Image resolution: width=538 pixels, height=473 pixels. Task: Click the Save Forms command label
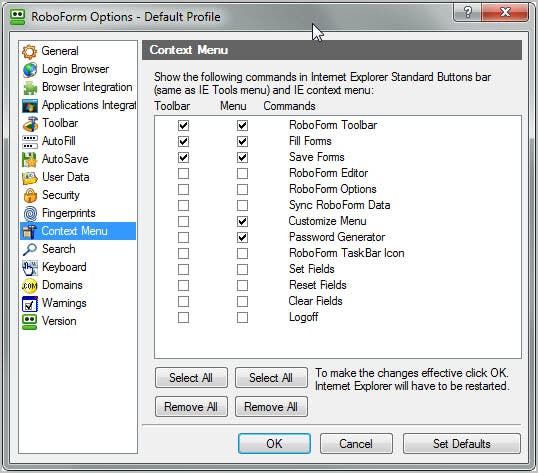click(x=317, y=157)
